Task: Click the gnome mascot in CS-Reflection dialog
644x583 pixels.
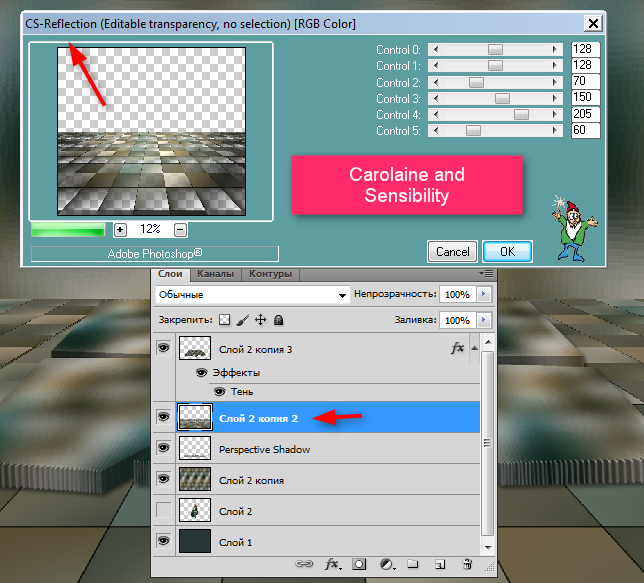Action: (574, 228)
